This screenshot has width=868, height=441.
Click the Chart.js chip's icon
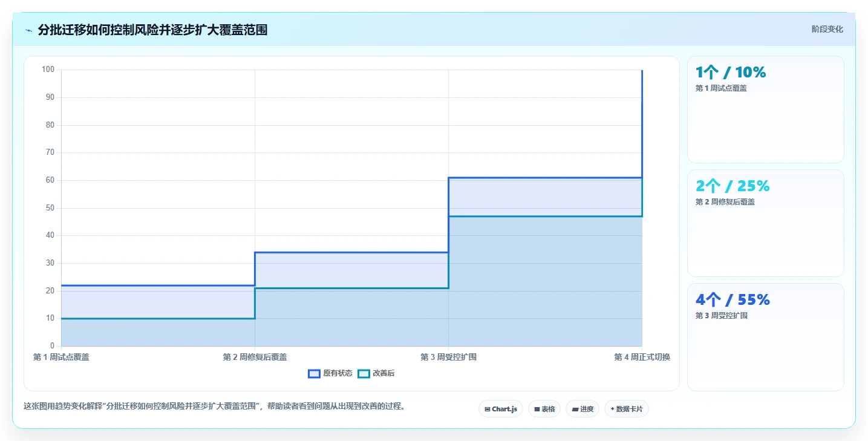pyautogui.click(x=488, y=410)
